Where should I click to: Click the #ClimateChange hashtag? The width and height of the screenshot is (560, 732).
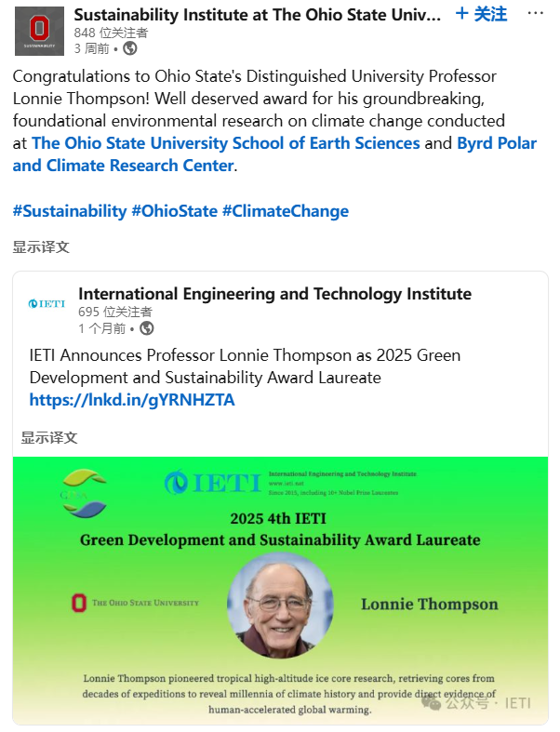[x=286, y=211]
